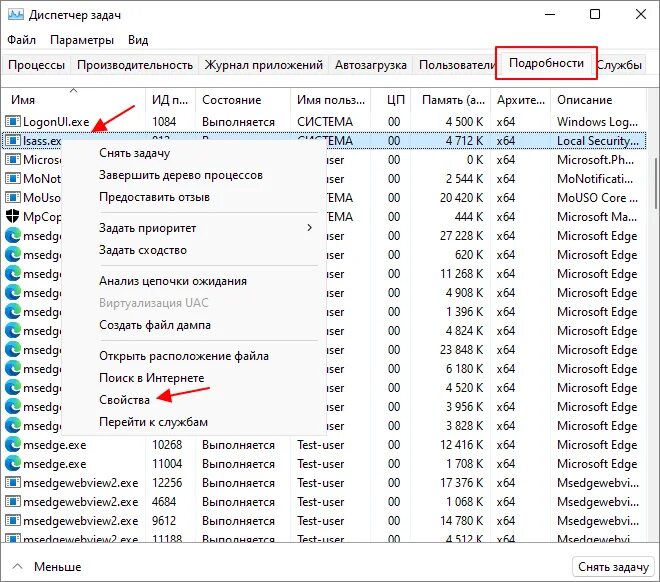Expand the Задать приоритет submenu arrow
This screenshot has width=660, height=582.
(309, 228)
